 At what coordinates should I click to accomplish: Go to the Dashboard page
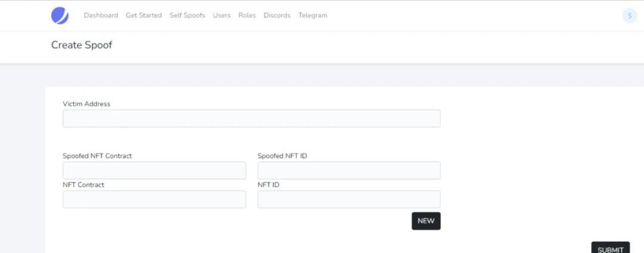(101, 16)
